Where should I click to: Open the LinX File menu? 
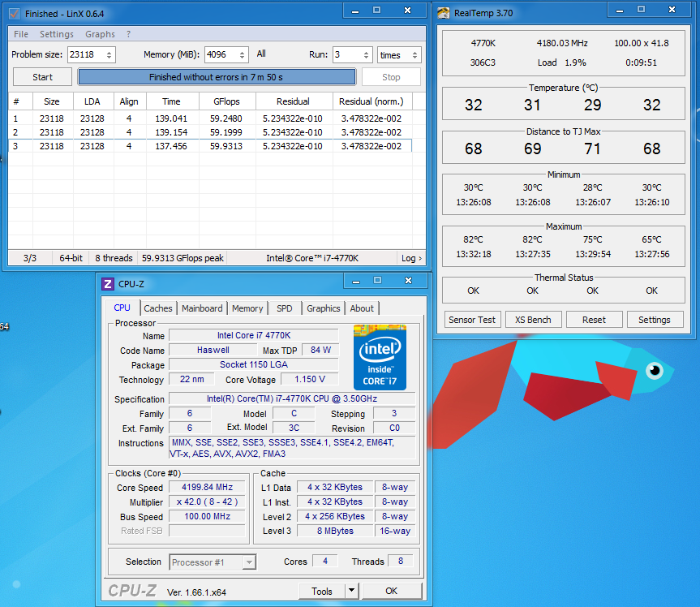[21, 34]
